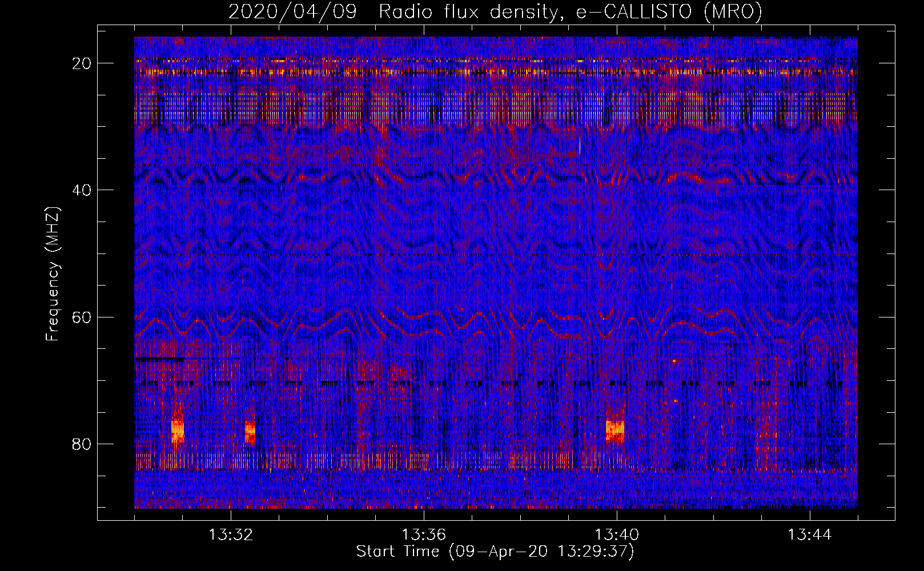The height and width of the screenshot is (571, 924).
Task: Click the 60 MHz frequency tick label
Action: click(x=82, y=317)
